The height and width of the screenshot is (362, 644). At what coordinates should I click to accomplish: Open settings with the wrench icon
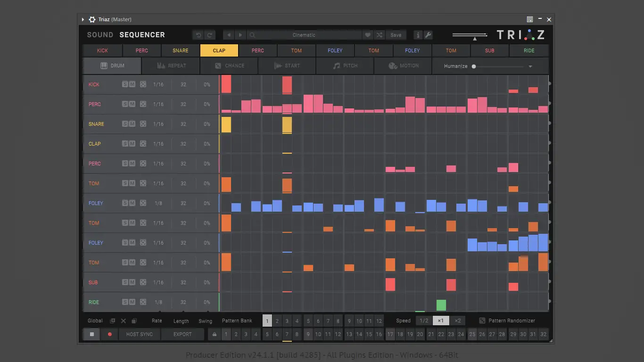click(428, 35)
